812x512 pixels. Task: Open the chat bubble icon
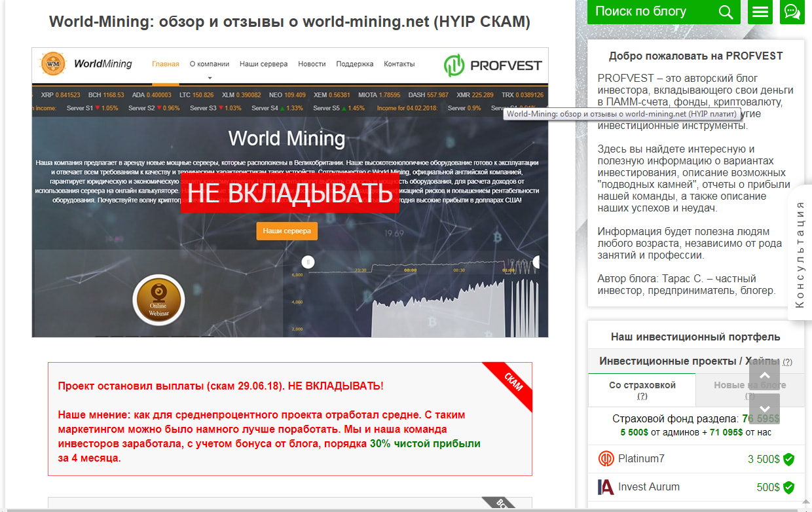[x=792, y=12]
